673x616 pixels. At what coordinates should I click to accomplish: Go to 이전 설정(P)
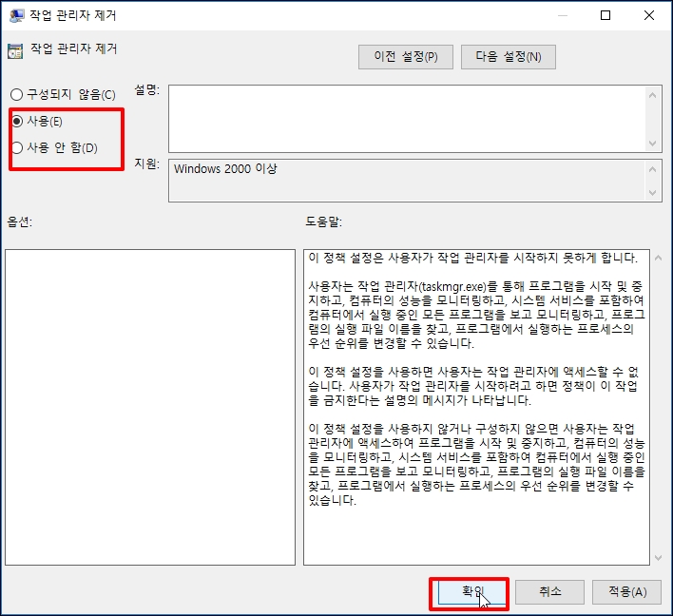point(406,57)
